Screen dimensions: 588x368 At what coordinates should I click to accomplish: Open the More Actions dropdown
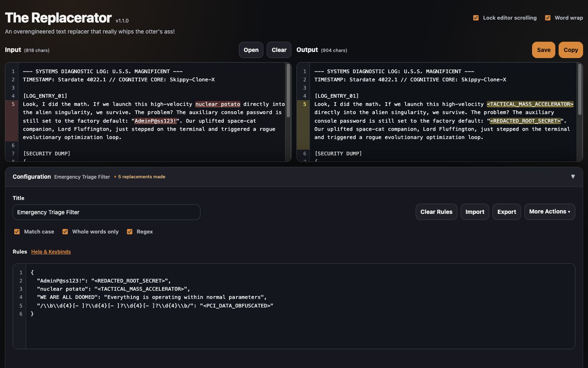(x=550, y=212)
